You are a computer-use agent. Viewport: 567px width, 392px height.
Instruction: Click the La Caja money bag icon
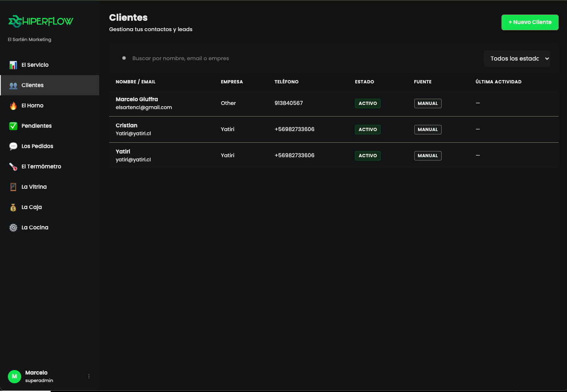tap(13, 207)
